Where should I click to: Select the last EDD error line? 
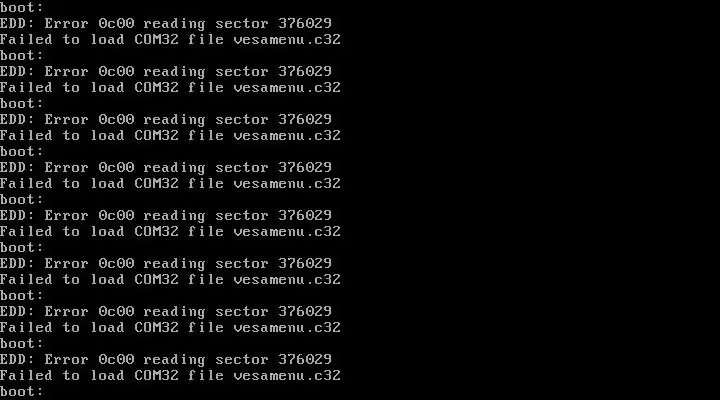166,359
